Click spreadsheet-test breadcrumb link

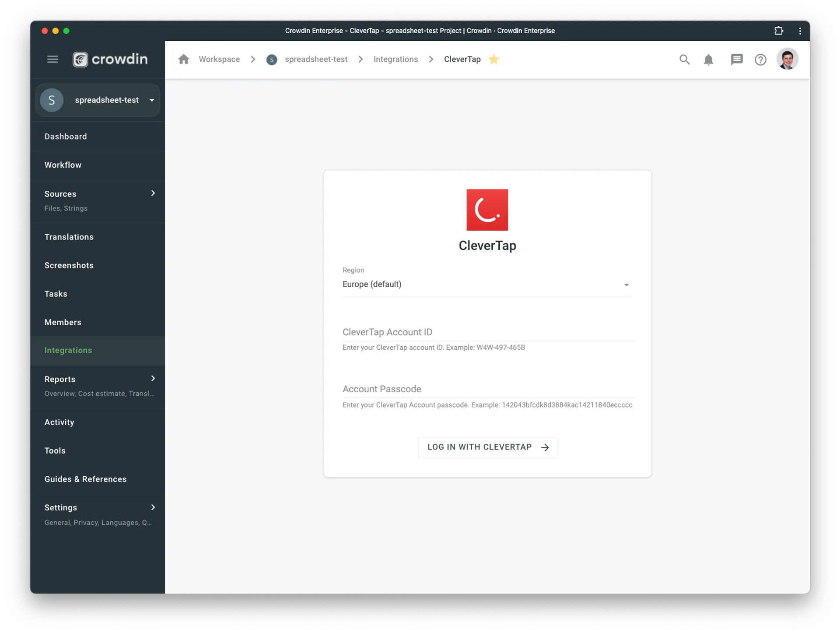316,59
